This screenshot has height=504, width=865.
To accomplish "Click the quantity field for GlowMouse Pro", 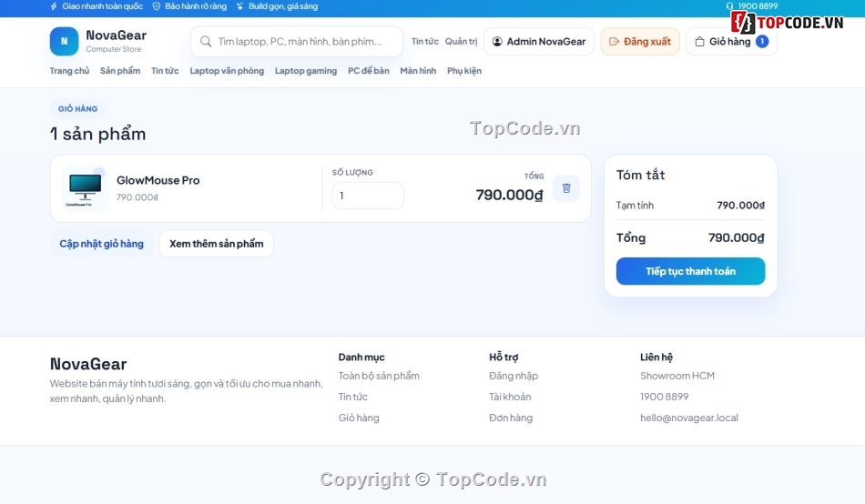I will tap(368, 196).
